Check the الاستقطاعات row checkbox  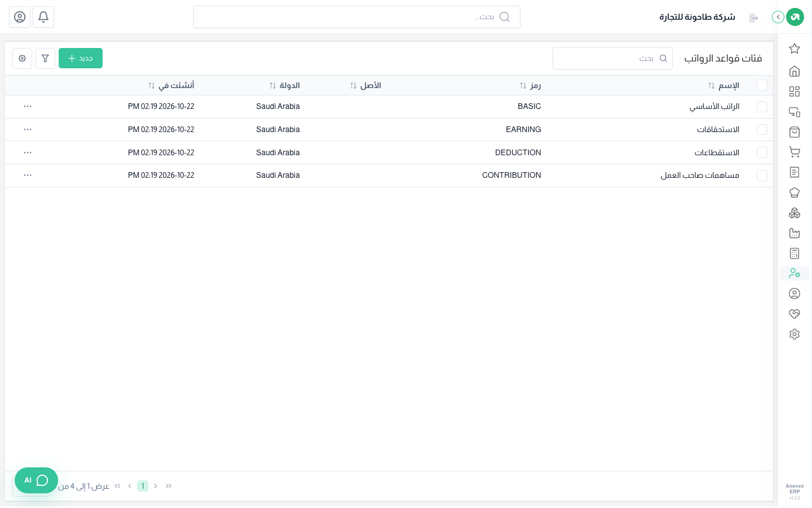click(762, 152)
